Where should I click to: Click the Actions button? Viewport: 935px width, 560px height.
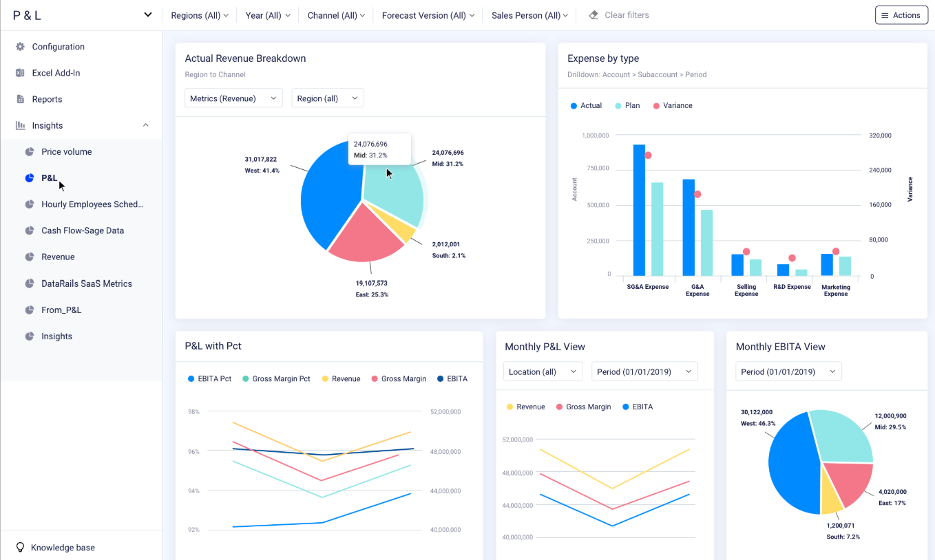point(901,14)
